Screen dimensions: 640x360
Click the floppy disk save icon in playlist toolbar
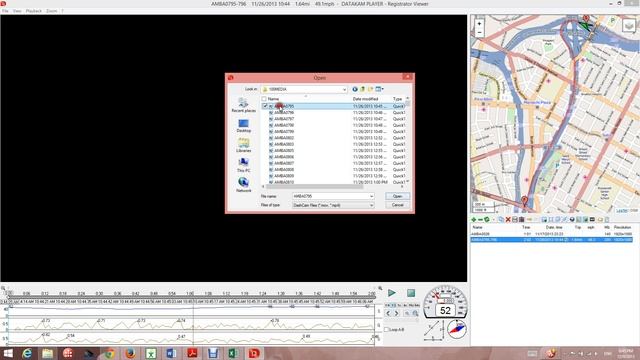(515, 220)
